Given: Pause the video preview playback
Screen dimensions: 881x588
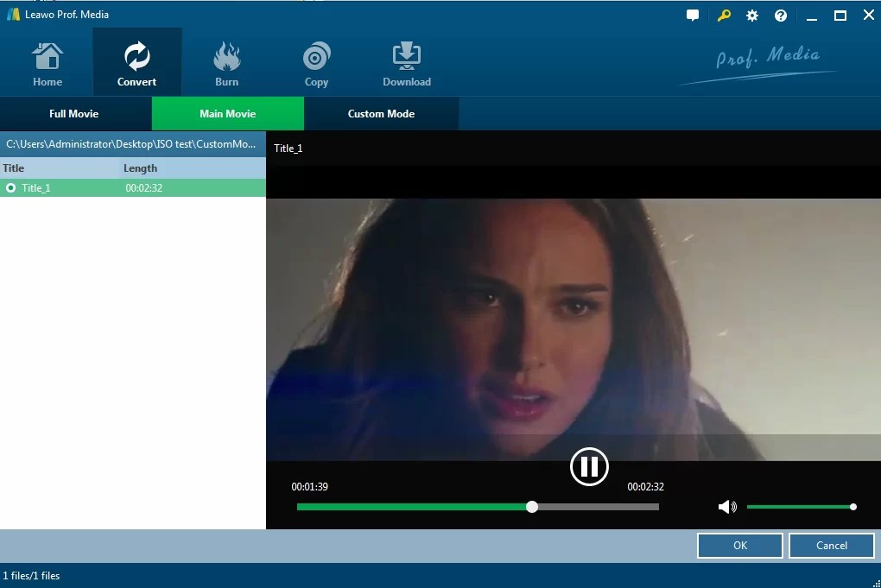Looking at the screenshot, I should coord(589,466).
